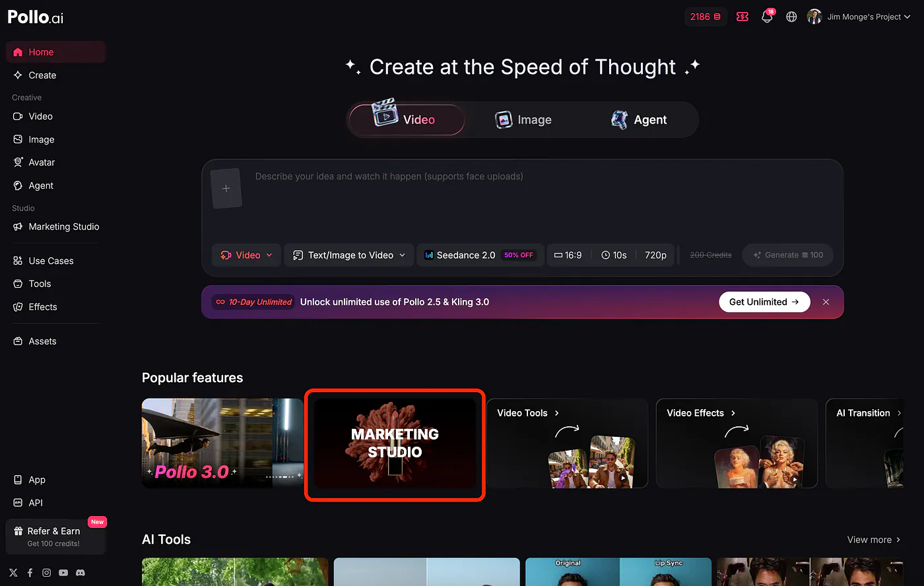Change the 10s duration setting

point(614,255)
